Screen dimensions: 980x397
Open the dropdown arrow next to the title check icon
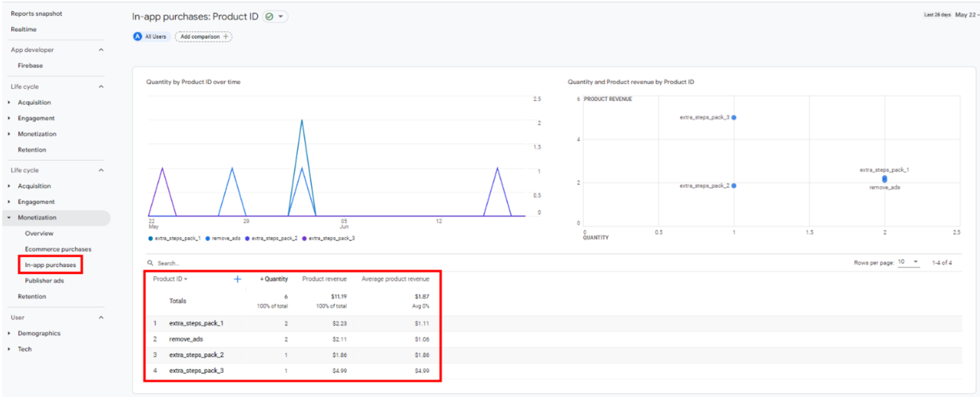(x=280, y=16)
